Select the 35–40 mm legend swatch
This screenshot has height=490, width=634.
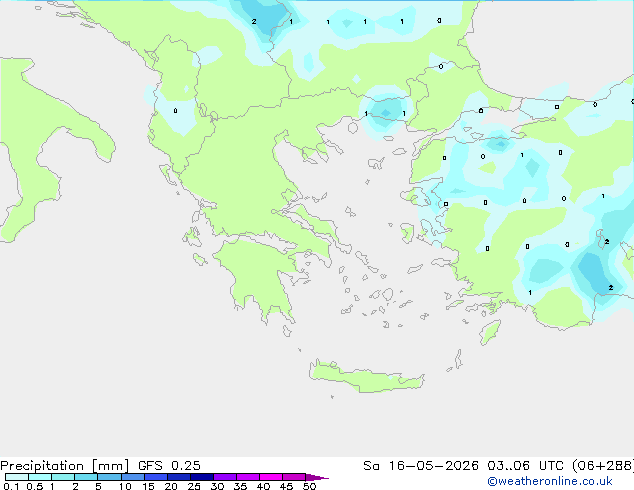pyautogui.click(x=248, y=477)
